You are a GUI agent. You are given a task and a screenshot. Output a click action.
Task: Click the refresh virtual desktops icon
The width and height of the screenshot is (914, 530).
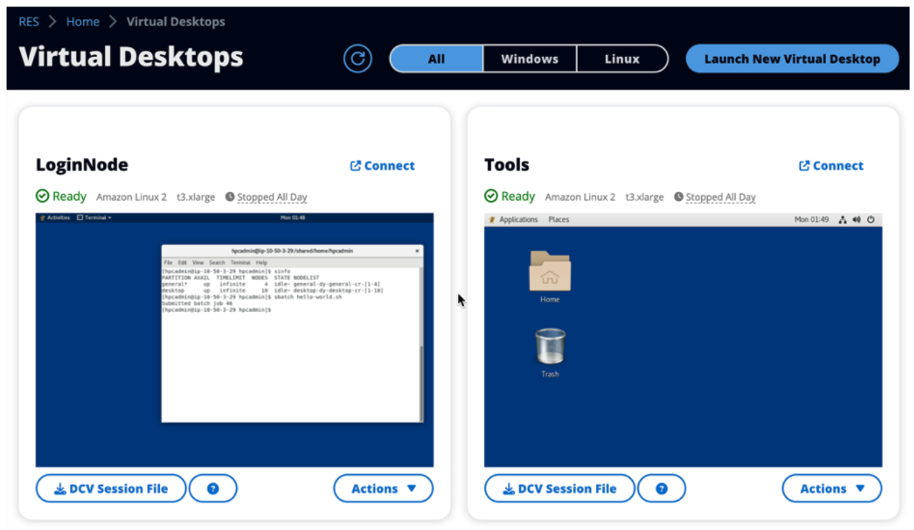pos(357,59)
